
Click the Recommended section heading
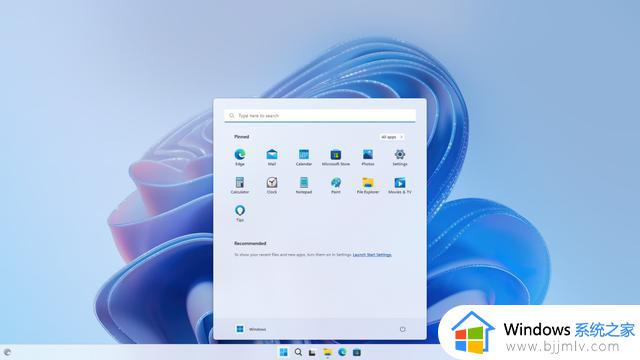(x=250, y=243)
